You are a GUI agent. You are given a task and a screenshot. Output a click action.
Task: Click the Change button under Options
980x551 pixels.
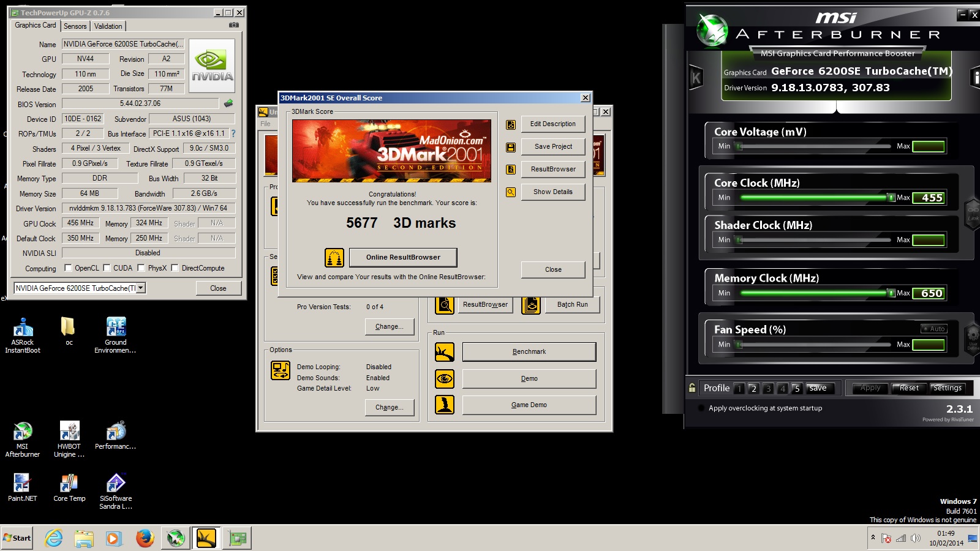coord(390,408)
